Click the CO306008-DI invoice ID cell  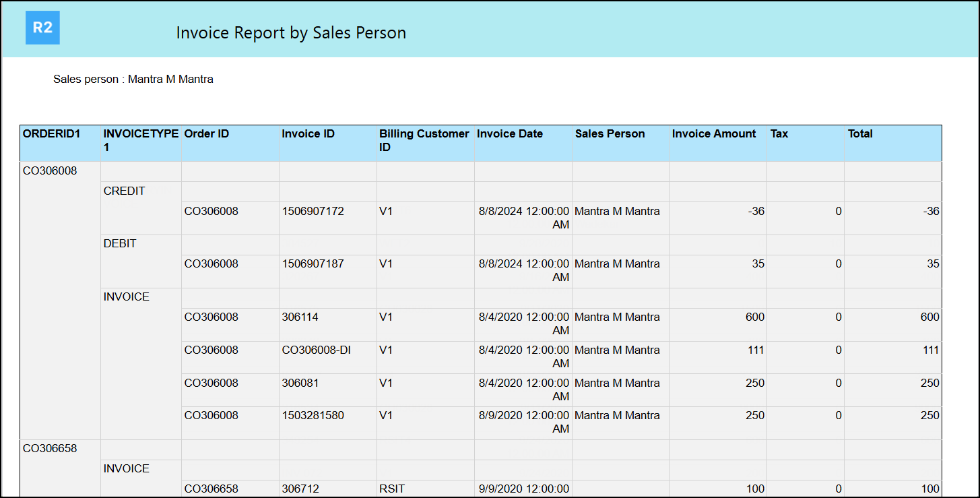[313, 350]
